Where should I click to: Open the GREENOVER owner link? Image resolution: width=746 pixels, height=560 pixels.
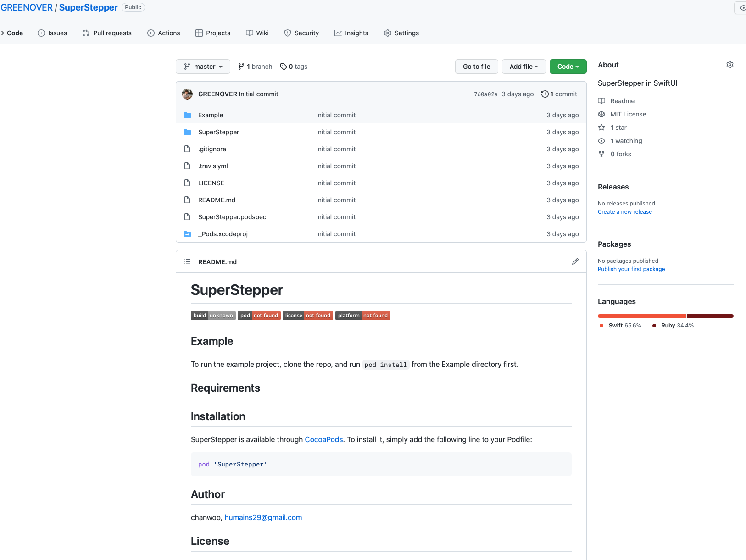click(x=27, y=7)
